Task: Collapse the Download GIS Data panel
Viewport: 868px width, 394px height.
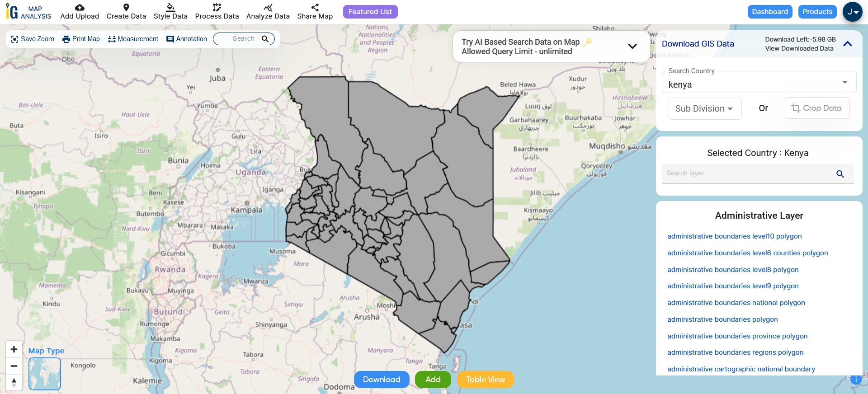Action: point(848,44)
